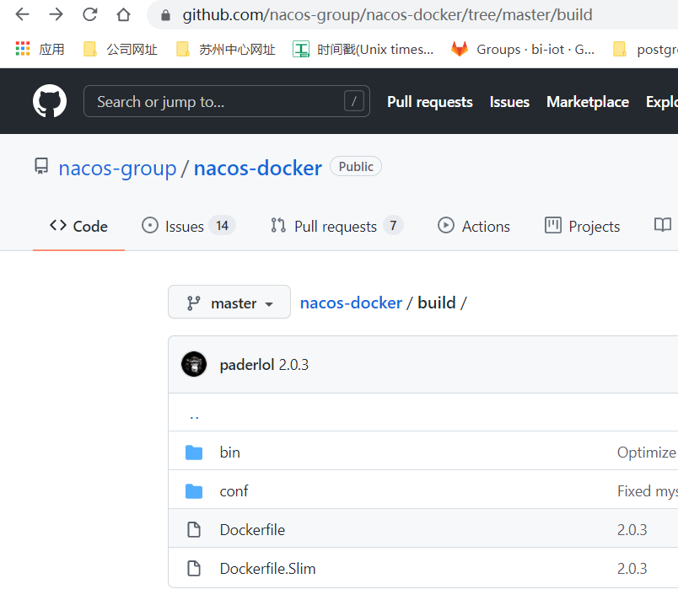Open the GitHub home via the Octocat logo
Image resolution: width=678 pixels, height=616 pixels.
coord(49,101)
